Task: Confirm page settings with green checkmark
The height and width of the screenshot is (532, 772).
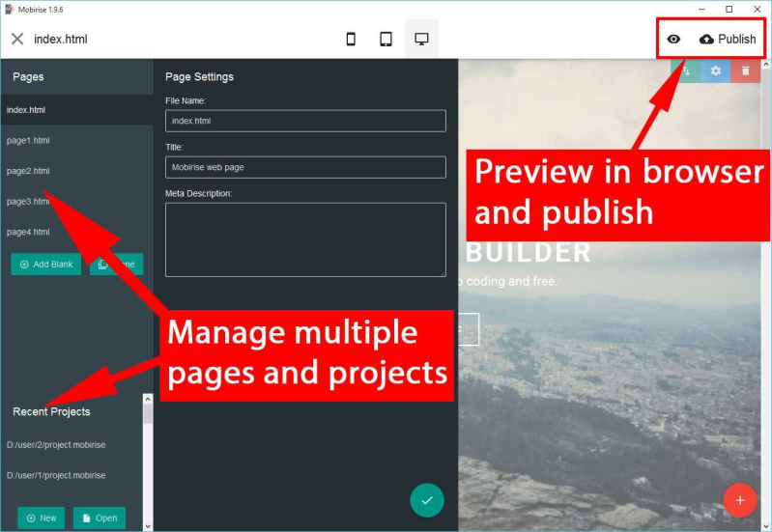Action: [427, 500]
